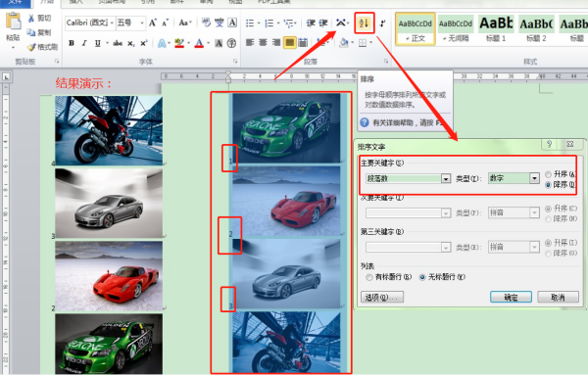Confirm sort with 确定 button
588x375 pixels.
pyautogui.click(x=511, y=298)
